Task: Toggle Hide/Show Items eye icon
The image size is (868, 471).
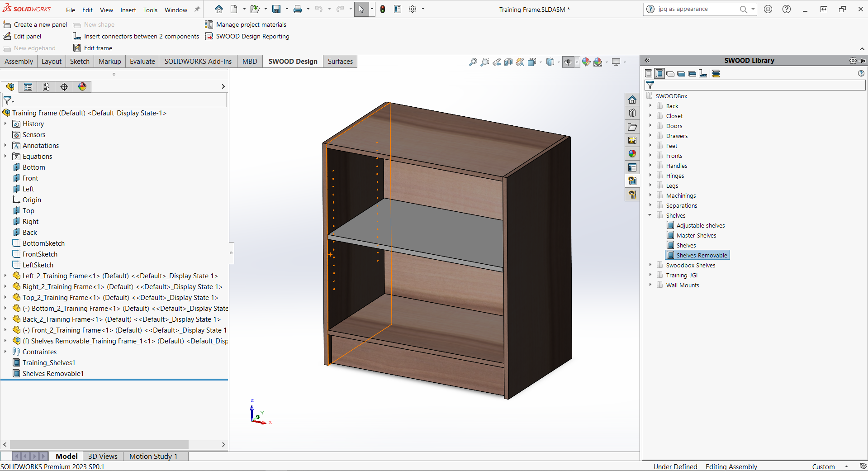Action: coord(569,62)
